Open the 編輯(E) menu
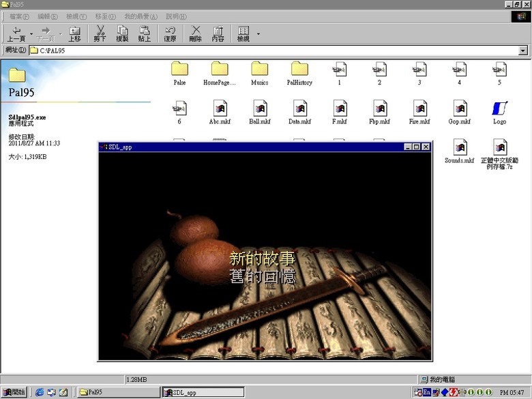 tap(48, 16)
